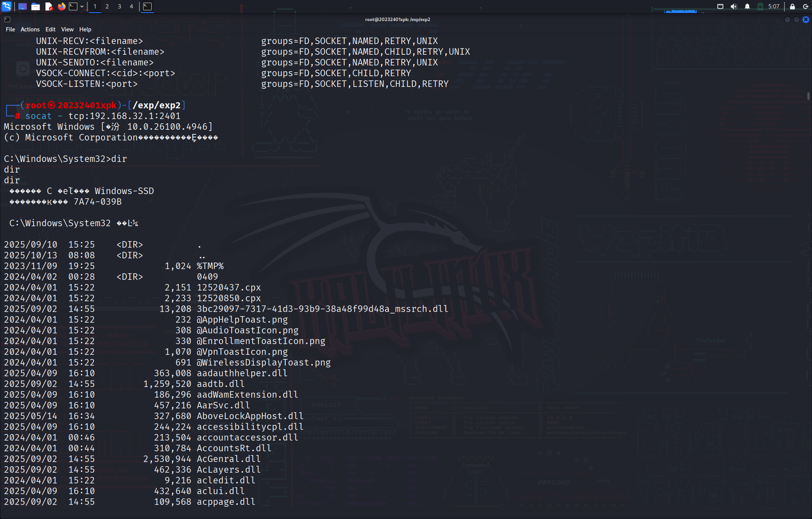Open the Kali applications menu icon

point(7,6)
